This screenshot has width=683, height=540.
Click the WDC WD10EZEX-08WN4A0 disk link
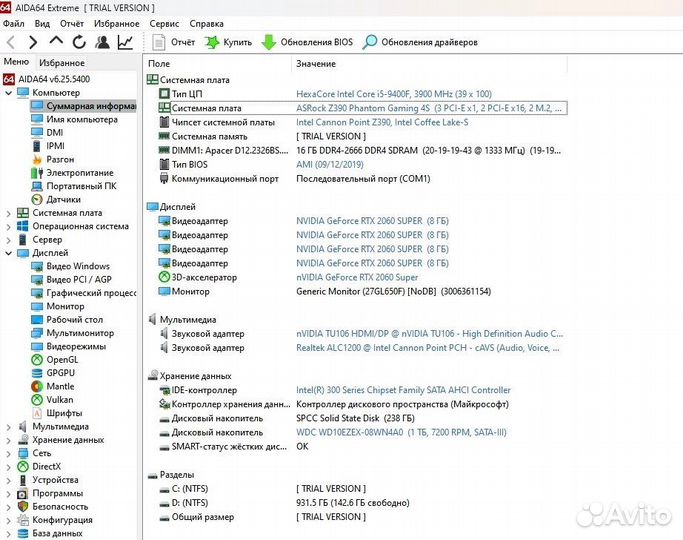[x=401, y=432]
